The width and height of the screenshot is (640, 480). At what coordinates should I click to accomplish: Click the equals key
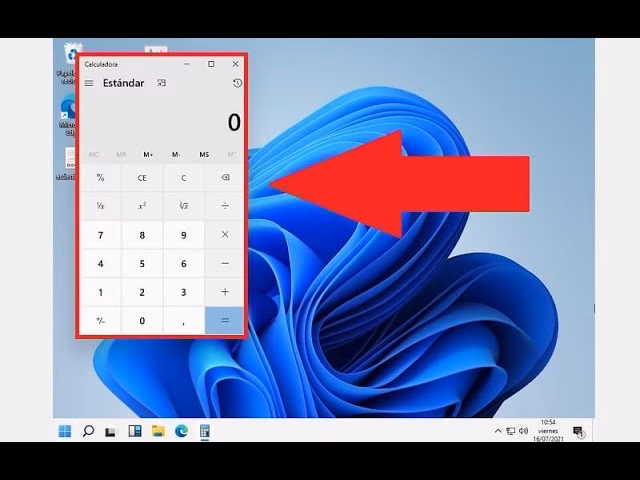225,320
